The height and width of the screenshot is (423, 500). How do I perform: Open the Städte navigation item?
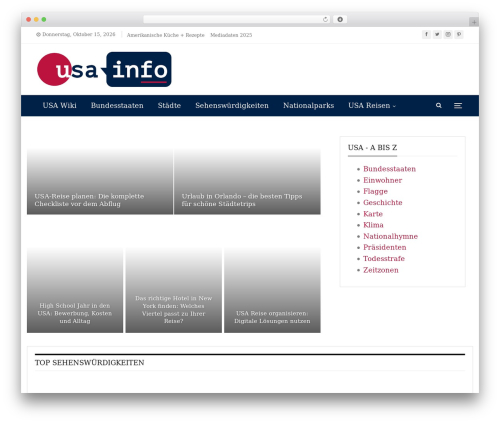tap(169, 105)
